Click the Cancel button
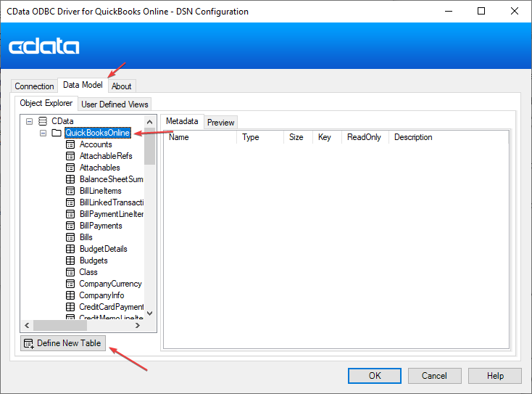 point(434,376)
